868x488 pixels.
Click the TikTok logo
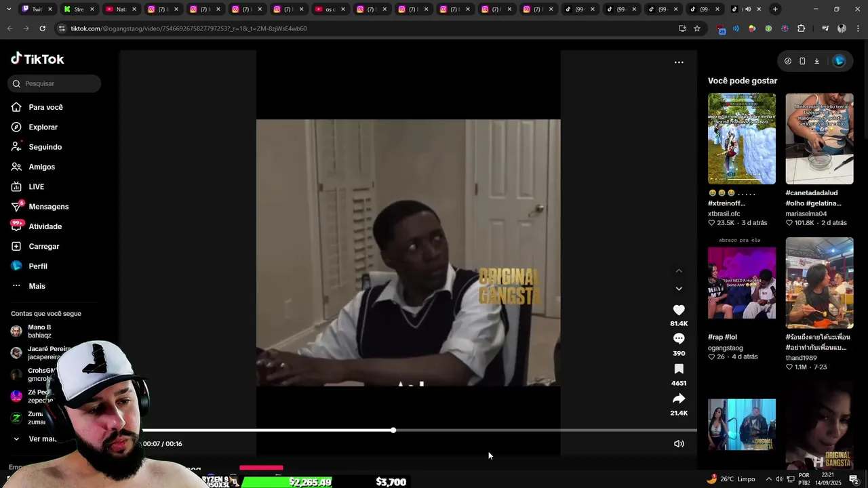coord(37,59)
